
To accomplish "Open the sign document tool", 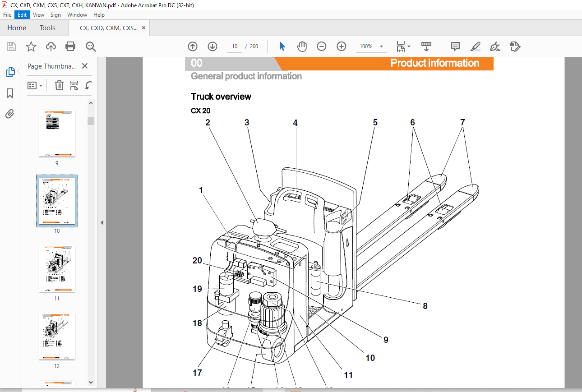I will coord(495,46).
